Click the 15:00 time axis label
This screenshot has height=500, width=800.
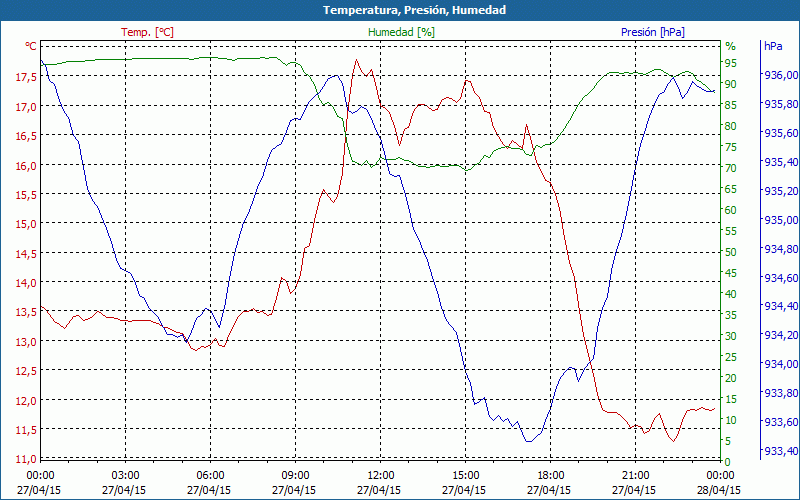coord(465,476)
